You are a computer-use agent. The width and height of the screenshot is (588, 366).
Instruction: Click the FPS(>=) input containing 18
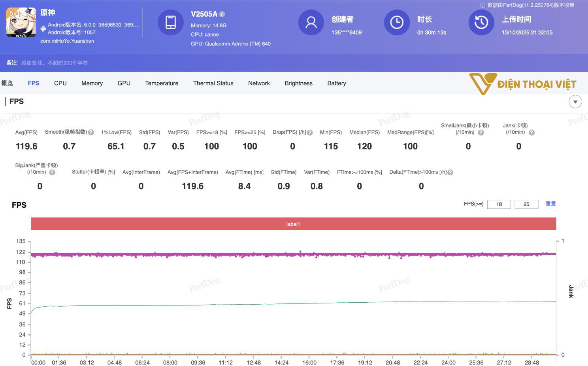[x=499, y=204]
